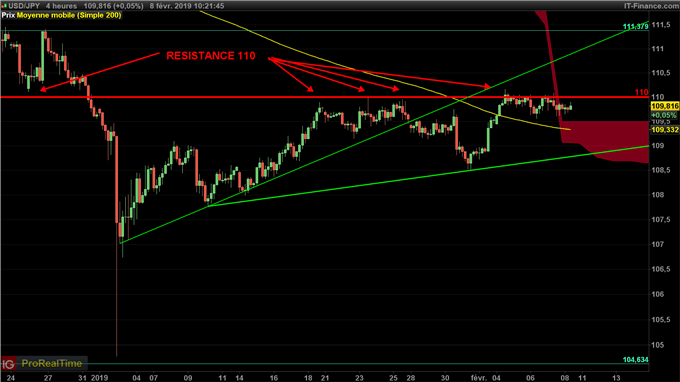Click the 'Prix' indicator label
The image size is (680, 382).
[x=8, y=15]
